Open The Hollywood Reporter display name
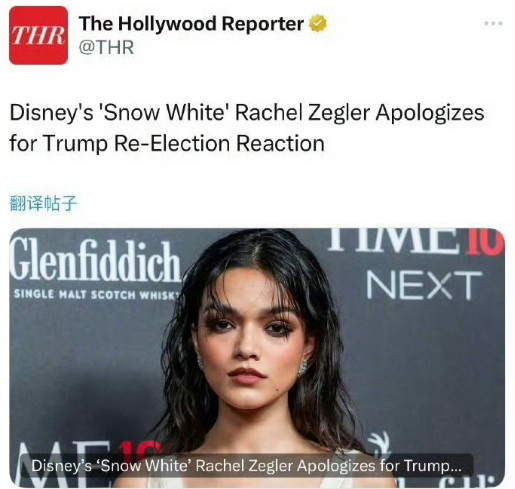Image resolution: width=515 pixels, height=489 pixels. tap(191, 24)
